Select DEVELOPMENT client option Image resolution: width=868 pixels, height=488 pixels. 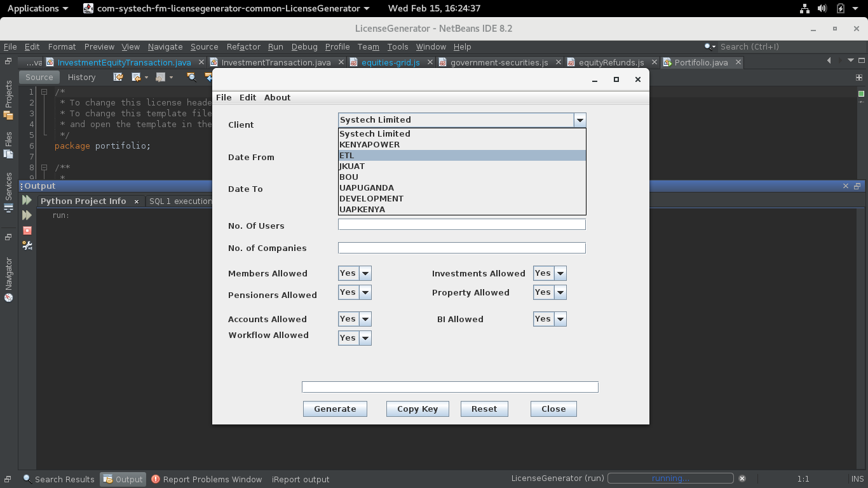coord(462,199)
